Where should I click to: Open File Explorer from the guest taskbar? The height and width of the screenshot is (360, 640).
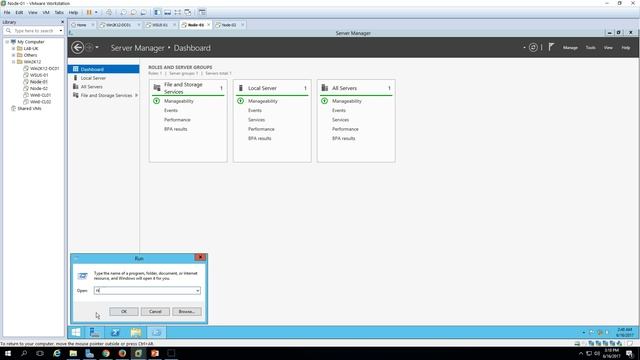click(x=136, y=332)
